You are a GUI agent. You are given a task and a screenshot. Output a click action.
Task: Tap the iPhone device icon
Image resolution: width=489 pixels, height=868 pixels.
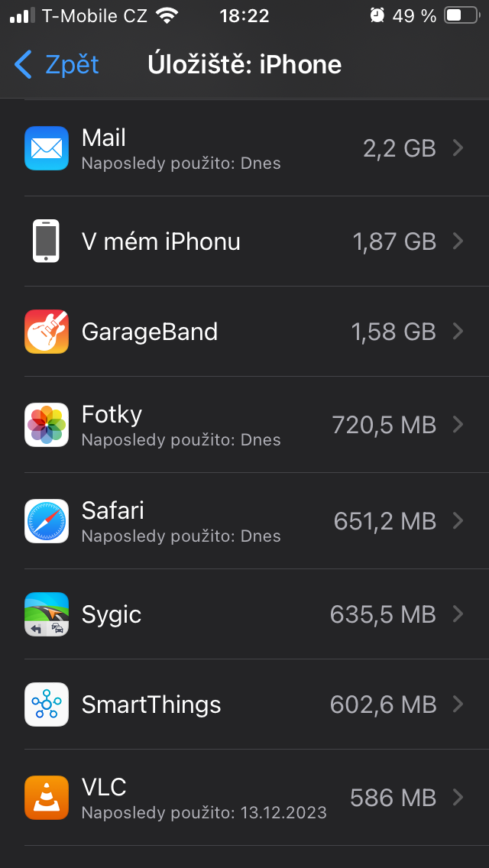[47, 241]
